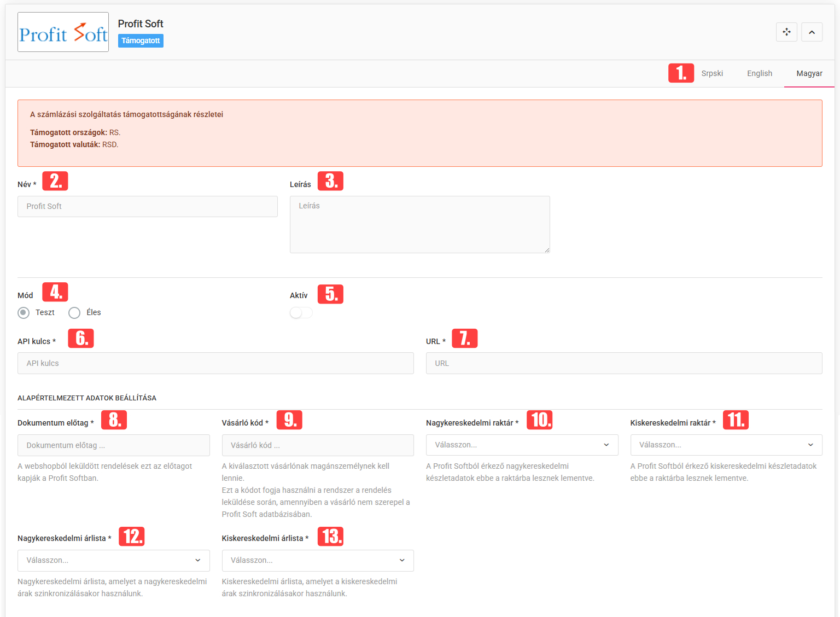Click the API kulcs input field

(215, 363)
